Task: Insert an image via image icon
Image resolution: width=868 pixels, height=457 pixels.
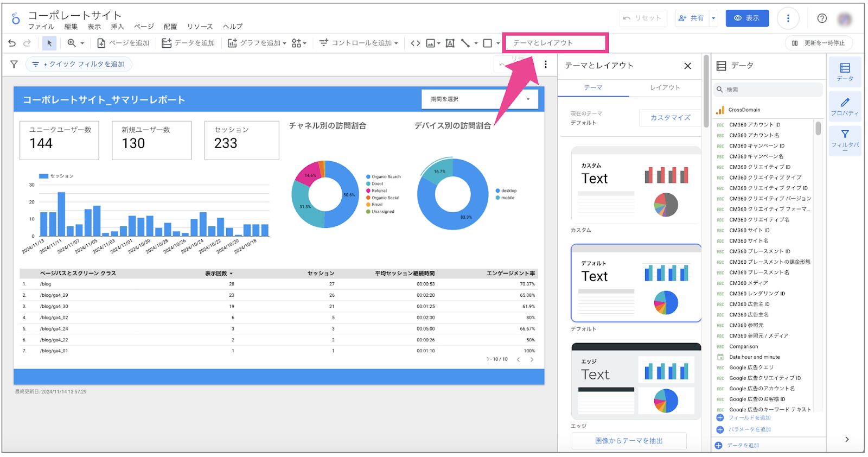Action: click(x=431, y=43)
